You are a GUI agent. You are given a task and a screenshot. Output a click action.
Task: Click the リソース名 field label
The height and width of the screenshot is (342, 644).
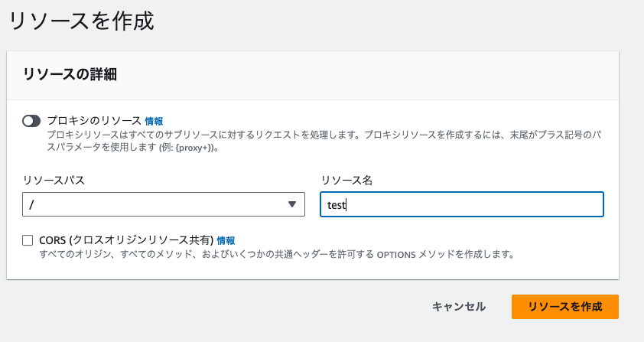[x=346, y=180]
